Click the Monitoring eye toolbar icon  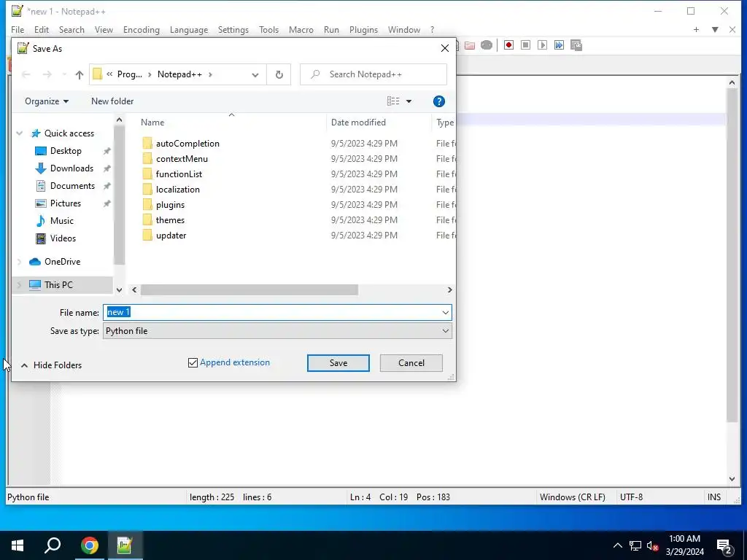pos(487,45)
